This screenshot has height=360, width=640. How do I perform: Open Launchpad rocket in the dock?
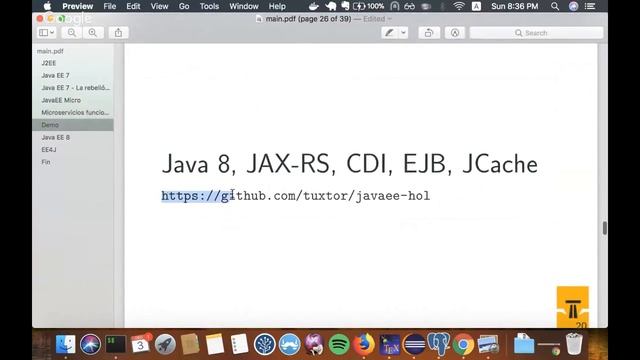click(165, 344)
